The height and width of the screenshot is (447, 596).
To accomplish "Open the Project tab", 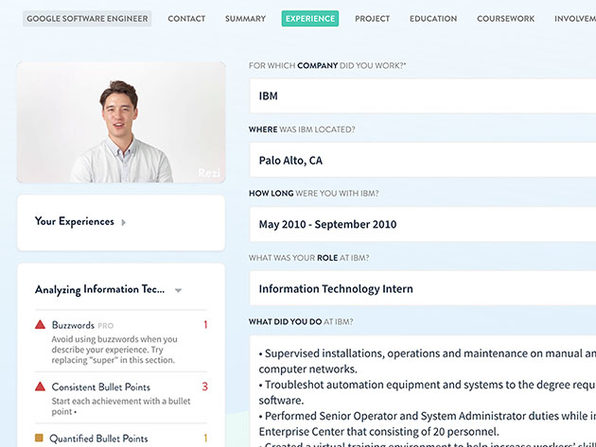I will 372,19.
